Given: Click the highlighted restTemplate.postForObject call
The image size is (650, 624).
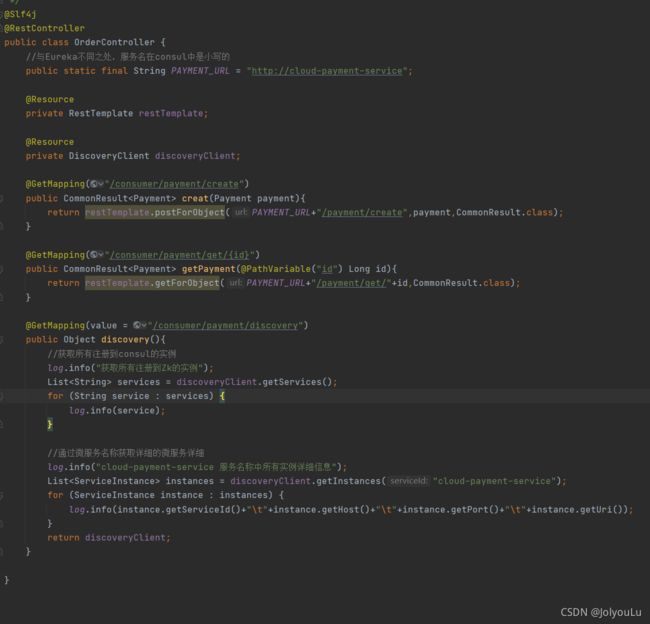Looking at the screenshot, I should (x=155, y=212).
